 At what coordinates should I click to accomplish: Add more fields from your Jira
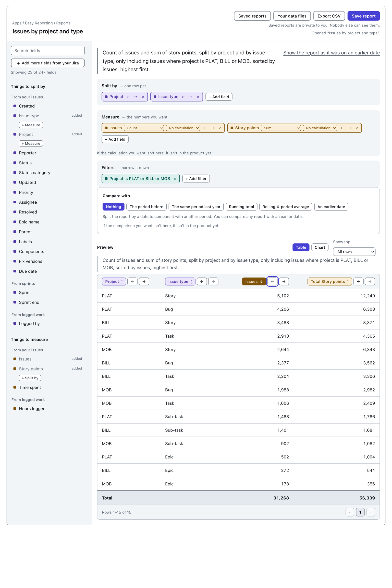tap(48, 63)
